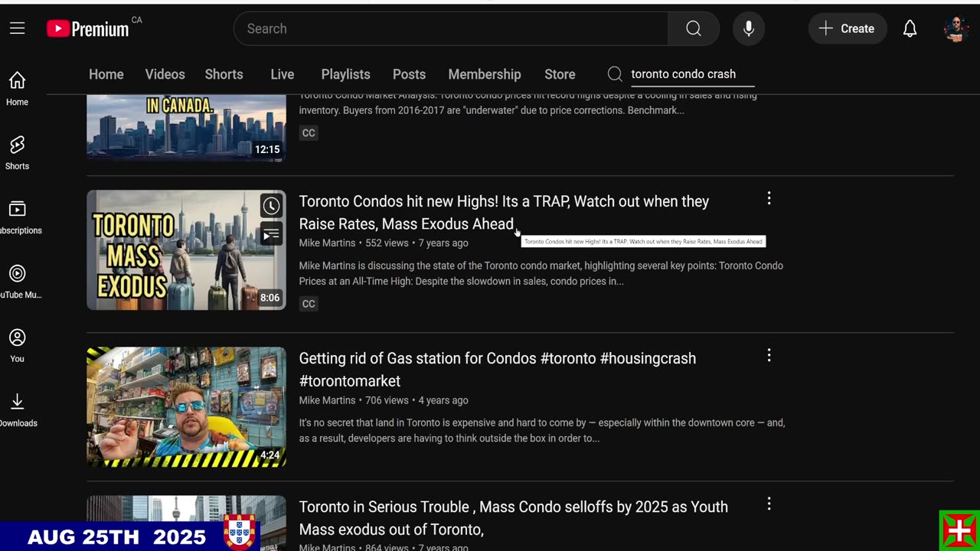
Task: Open Downloads in sidebar
Action: pos(17,410)
